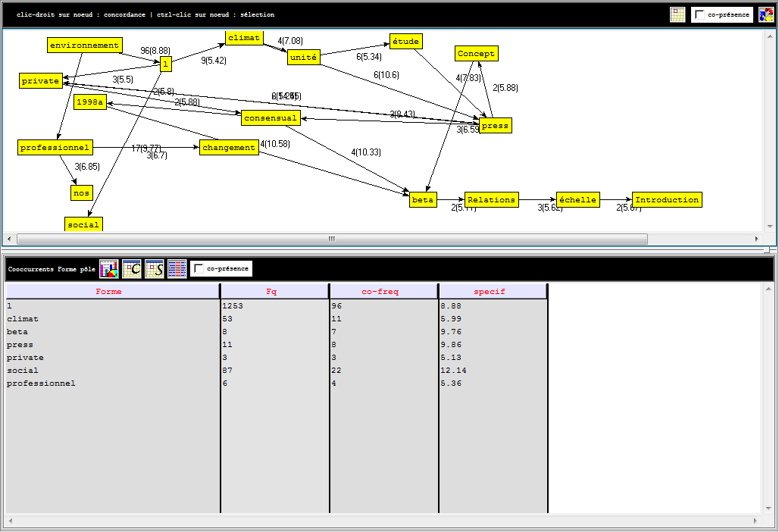This screenshot has width=779, height=532.
Task: Click the specif value 5.36
Action: click(x=451, y=383)
